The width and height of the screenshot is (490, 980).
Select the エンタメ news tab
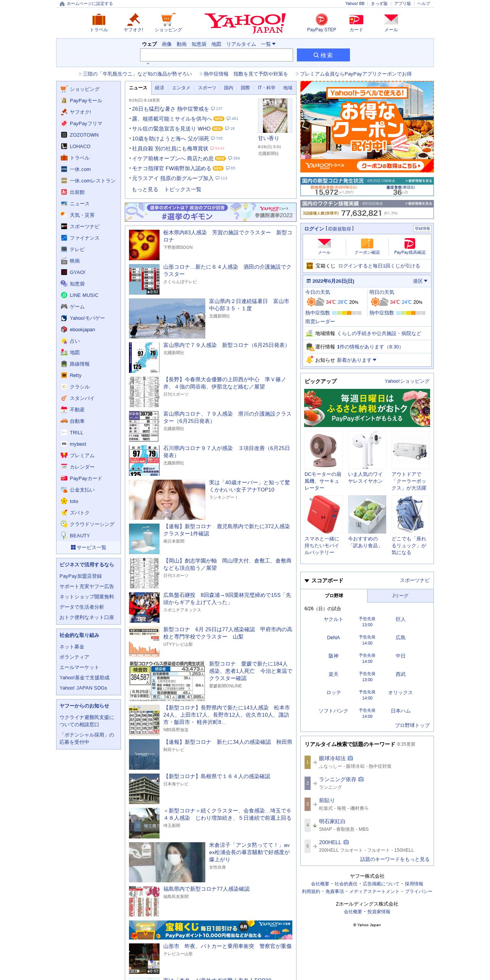coord(181,88)
